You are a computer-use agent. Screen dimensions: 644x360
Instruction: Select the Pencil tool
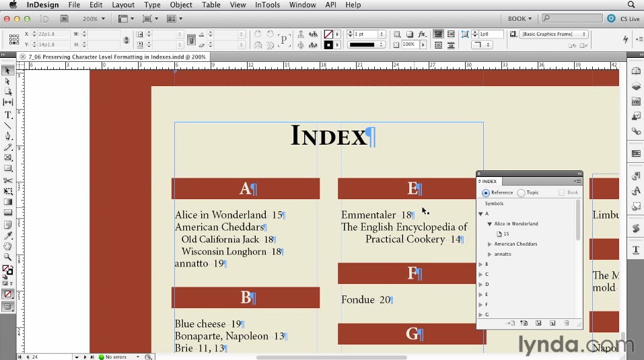pos(7,147)
